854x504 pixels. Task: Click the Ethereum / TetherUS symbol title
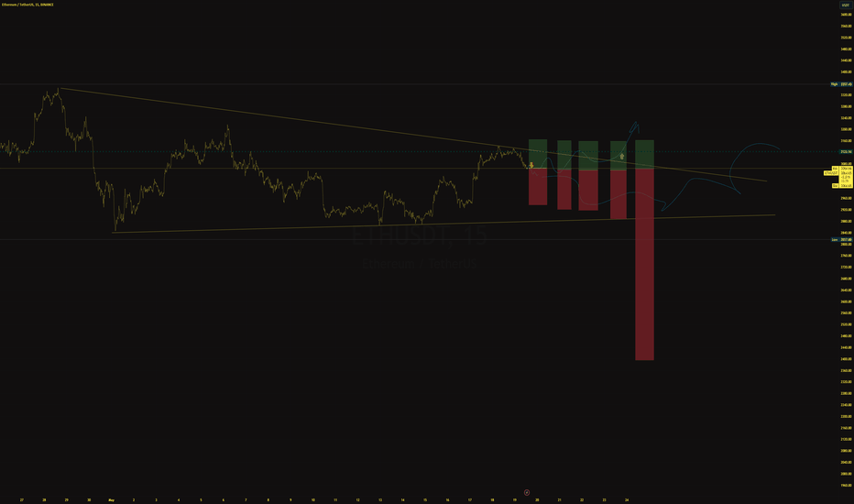tap(27, 5)
